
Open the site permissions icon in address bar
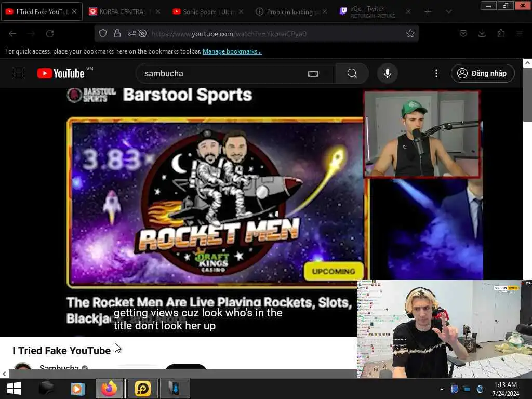coord(131,33)
